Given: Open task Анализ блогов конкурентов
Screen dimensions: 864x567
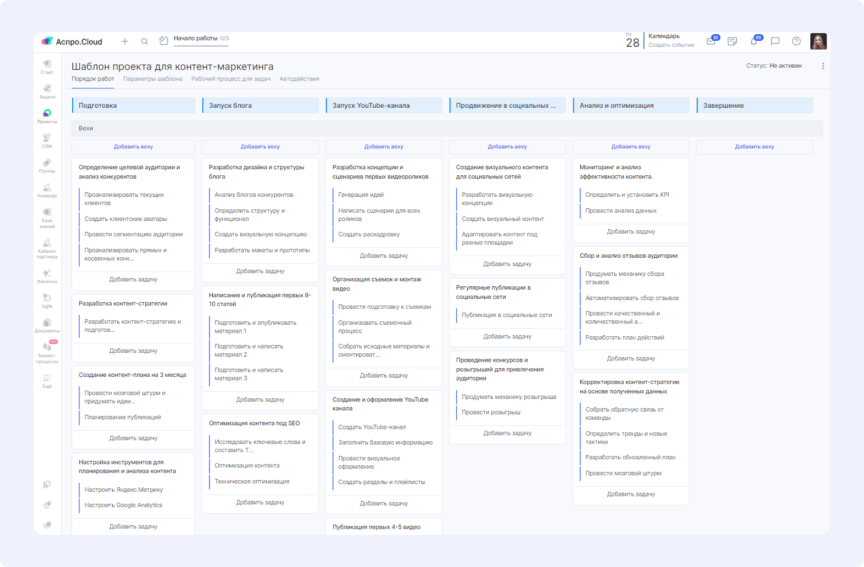Looking at the screenshot, I should (x=253, y=195).
